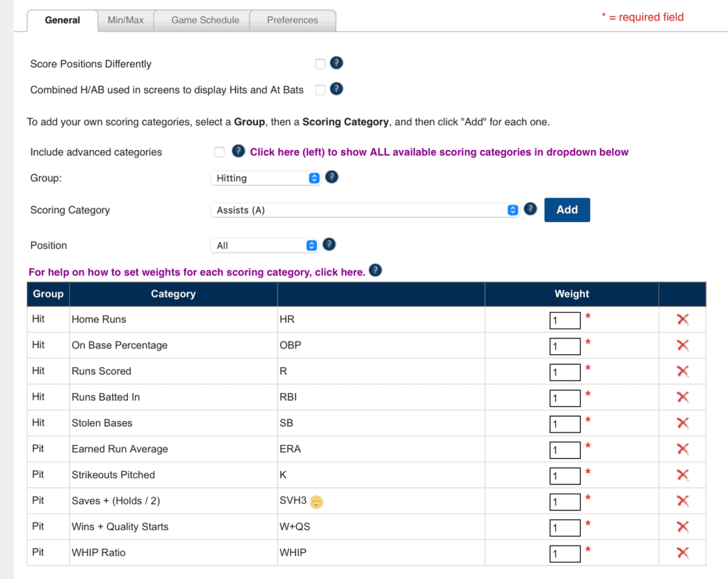This screenshot has width=728, height=579.
Task: Focus the On Base Percentage weight field
Action: (x=564, y=346)
